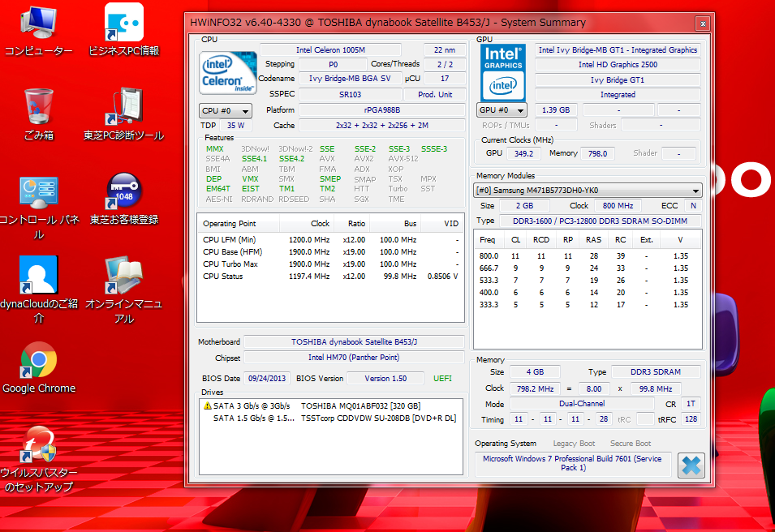Click the Ratio column header
Image resolution: width=775 pixels, height=532 pixels.
point(352,224)
